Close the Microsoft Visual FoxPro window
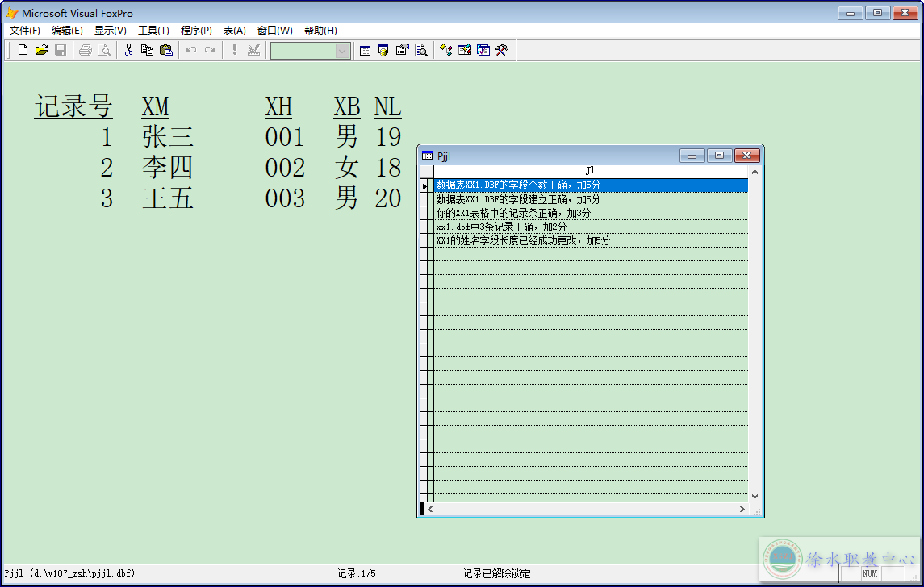This screenshot has width=924, height=587. coord(905,12)
